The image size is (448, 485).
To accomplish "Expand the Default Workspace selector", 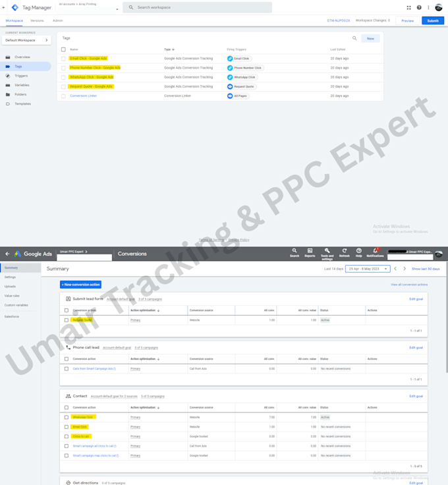I will [26, 40].
